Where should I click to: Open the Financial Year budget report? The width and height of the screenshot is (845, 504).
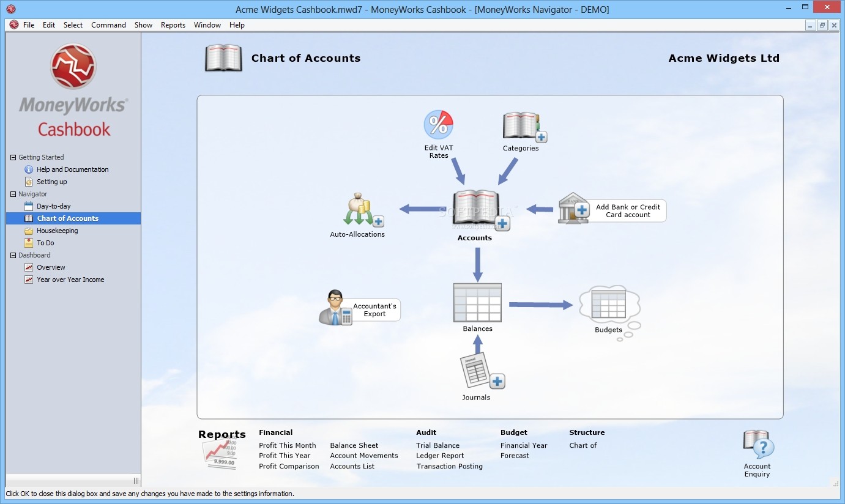coord(524,445)
